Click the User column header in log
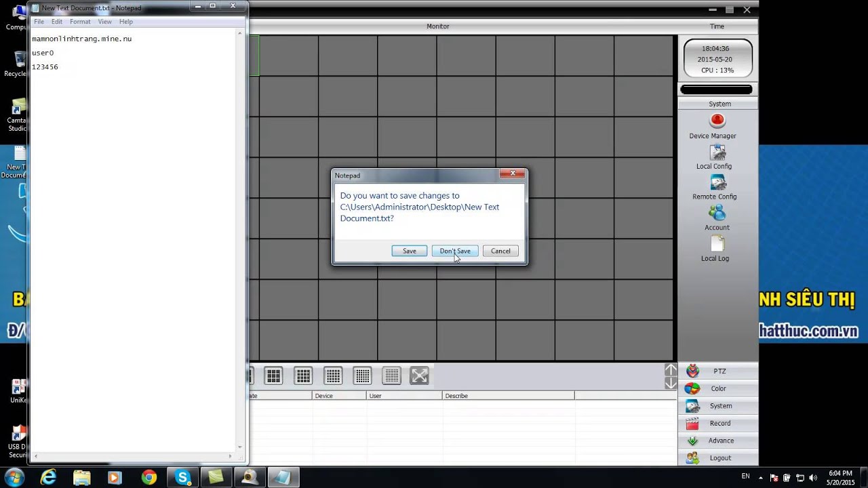The height and width of the screenshot is (488, 868). [404, 396]
